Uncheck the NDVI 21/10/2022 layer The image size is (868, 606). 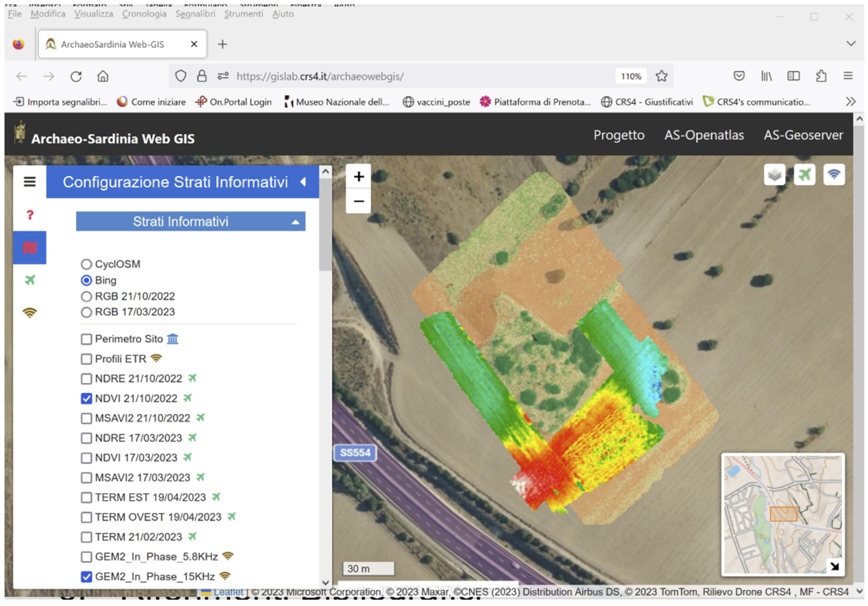(x=86, y=398)
